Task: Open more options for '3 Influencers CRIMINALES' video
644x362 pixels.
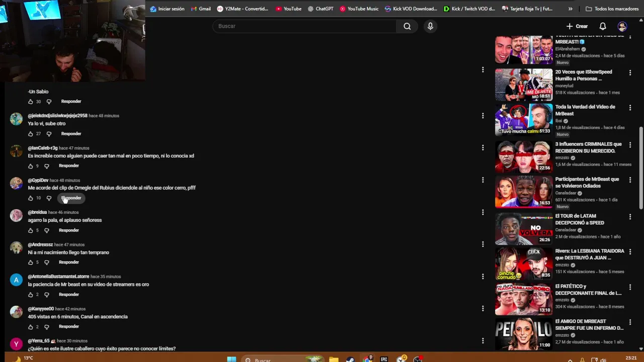Action: click(630, 145)
